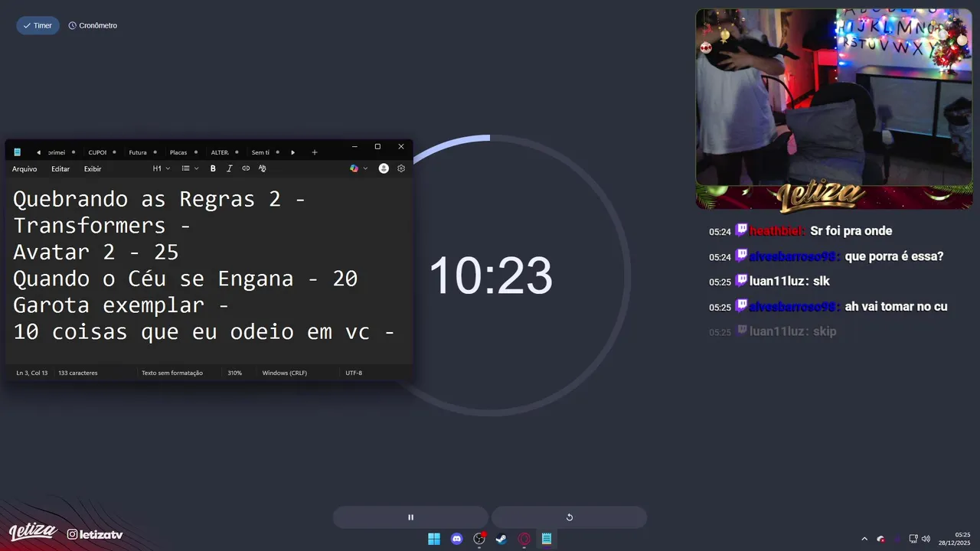Screen dimensions: 980x551
Task: Click the letizatv Instagram handle
Action: [95, 534]
